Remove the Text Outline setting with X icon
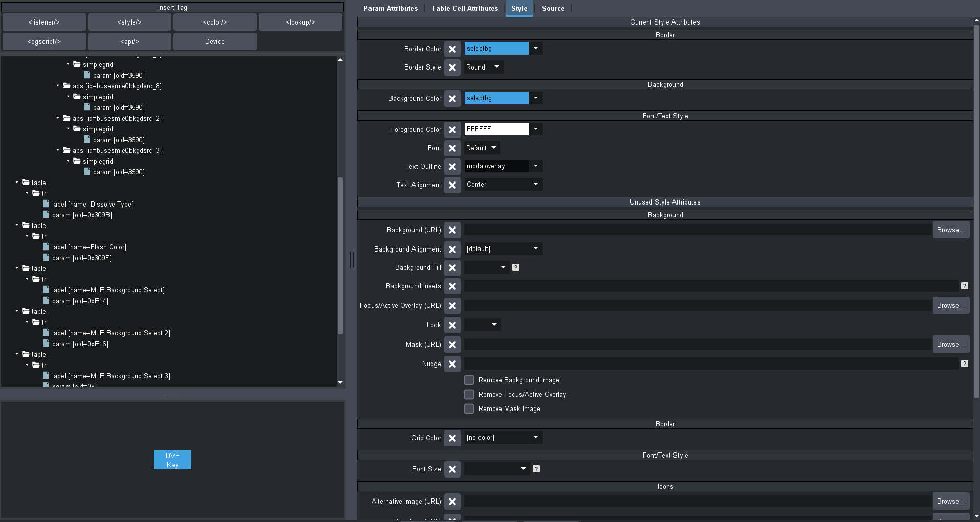Viewport: 980px width, 522px height. (x=452, y=167)
